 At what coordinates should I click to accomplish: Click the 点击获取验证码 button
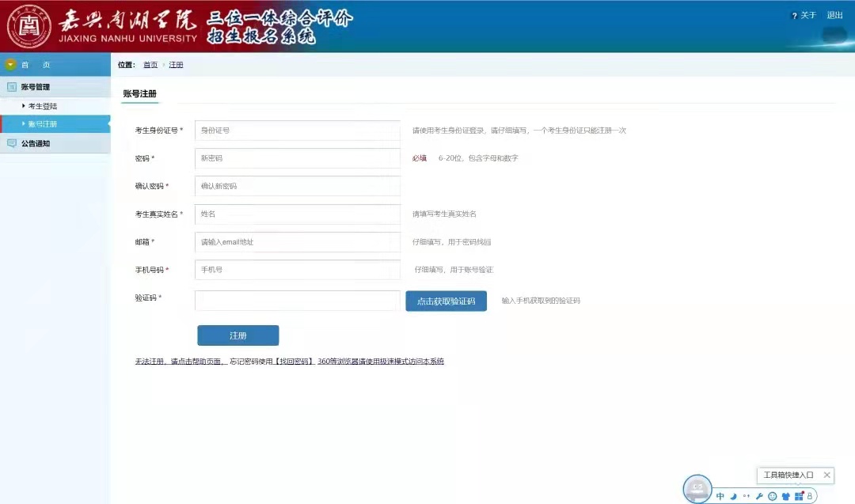coord(446,301)
